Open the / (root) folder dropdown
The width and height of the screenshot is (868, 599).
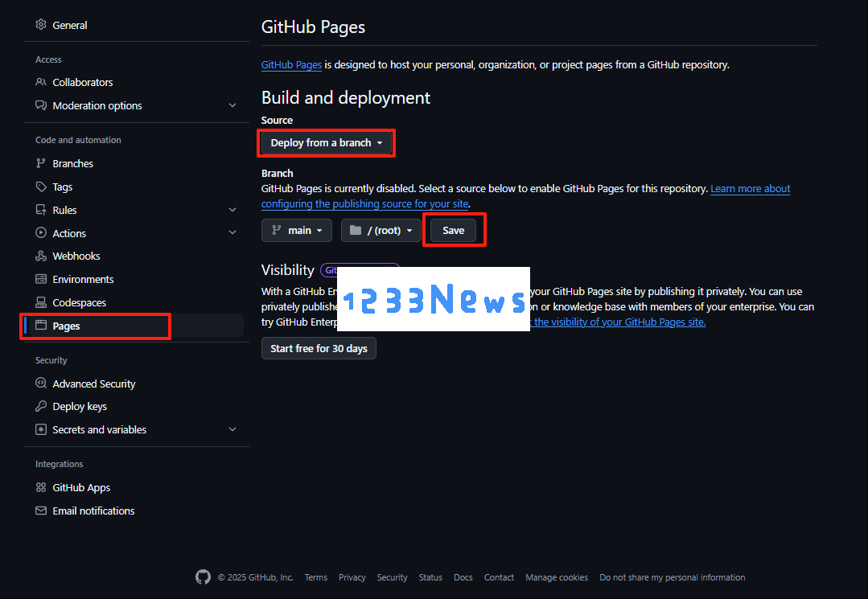(x=381, y=230)
